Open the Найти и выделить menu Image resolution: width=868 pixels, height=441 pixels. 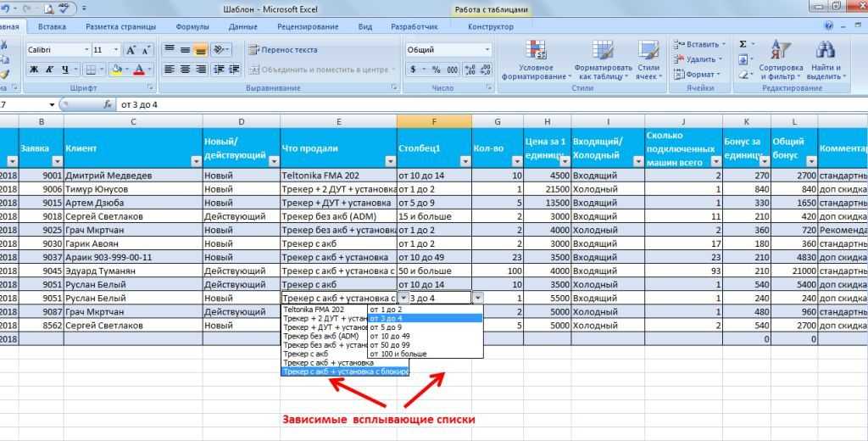(x=826, y=60)
